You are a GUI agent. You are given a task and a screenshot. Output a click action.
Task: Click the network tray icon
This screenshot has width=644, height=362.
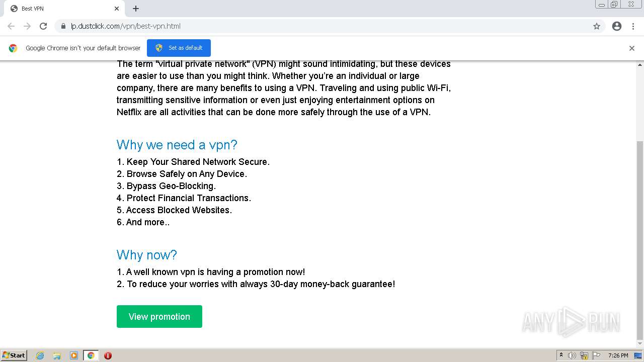click(584, 355)
